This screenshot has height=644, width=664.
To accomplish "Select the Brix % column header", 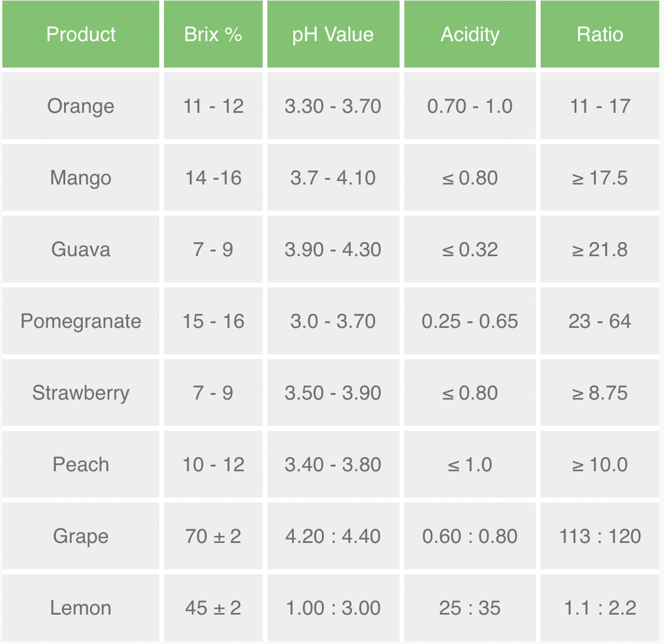I will [213, 34].
